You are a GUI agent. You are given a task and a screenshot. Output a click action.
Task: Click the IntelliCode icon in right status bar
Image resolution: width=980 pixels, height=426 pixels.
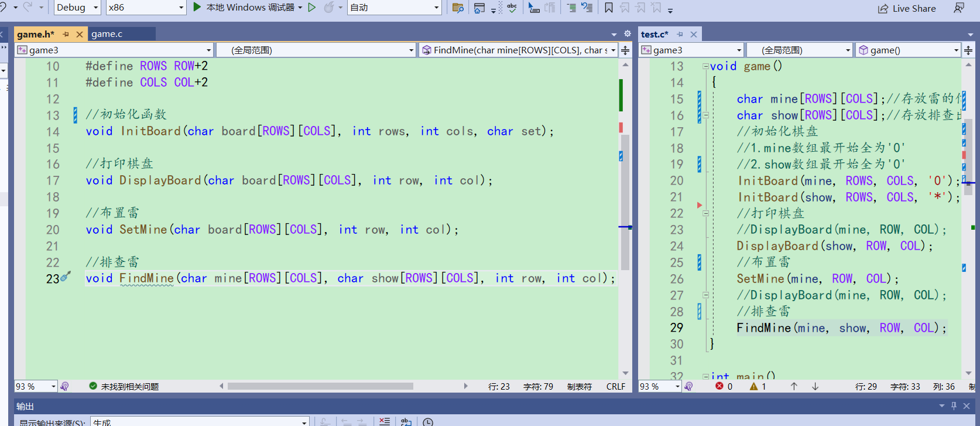coord(689,386)
